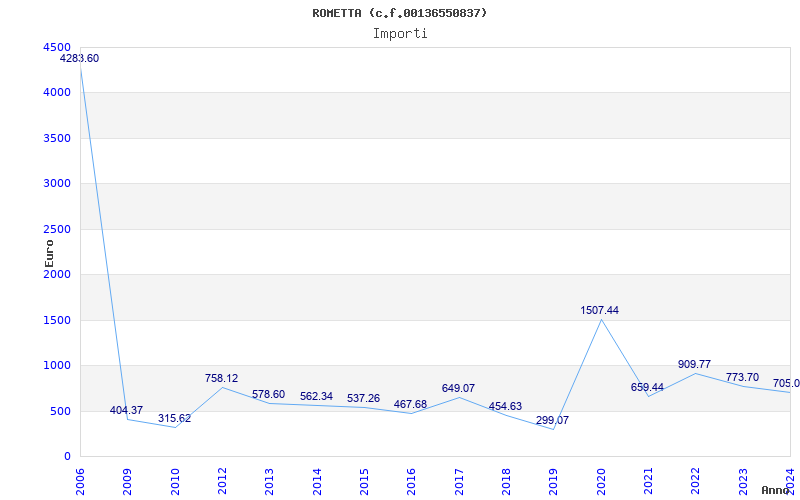Click the 758.12 data value

[x=221, y=379]
